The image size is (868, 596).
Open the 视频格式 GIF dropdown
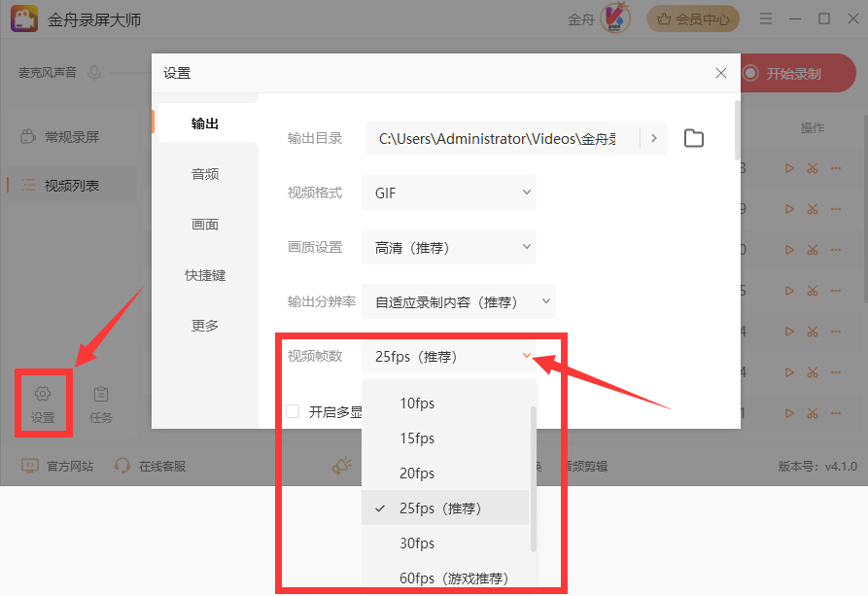449,193
